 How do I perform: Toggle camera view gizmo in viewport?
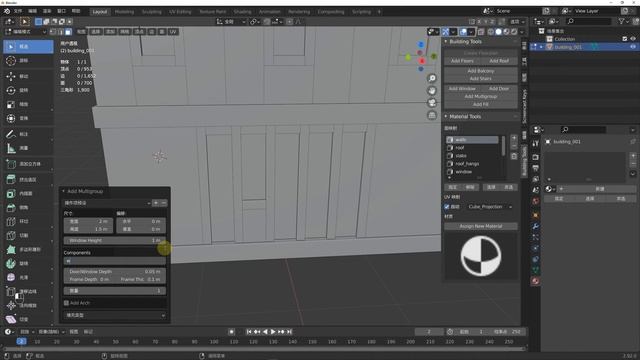pyautogui.click(x=432, y=103)
